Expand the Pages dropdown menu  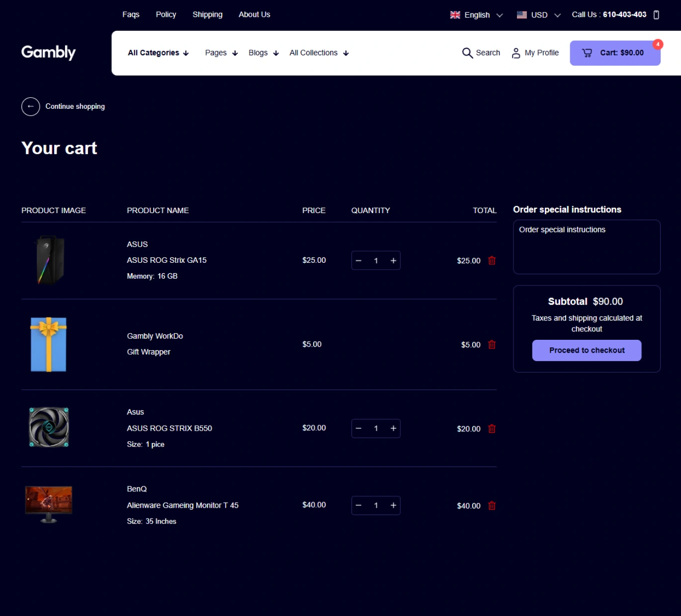221,53
